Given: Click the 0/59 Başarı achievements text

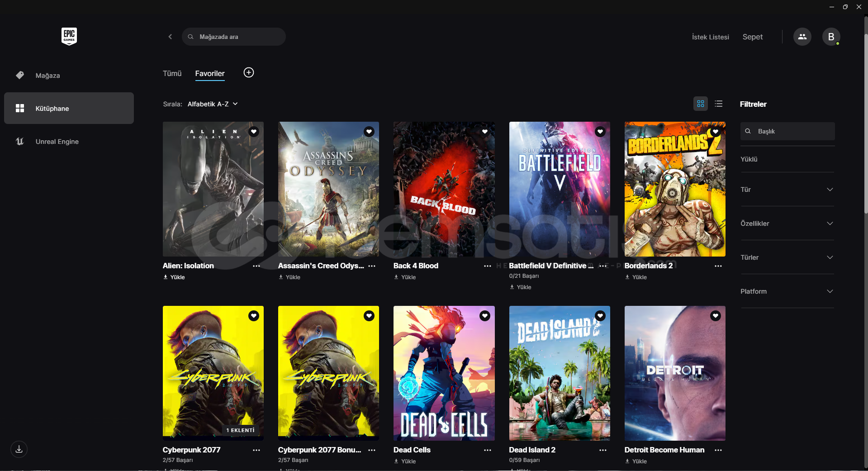Looking at the screenshot, I should click(524, 460).
